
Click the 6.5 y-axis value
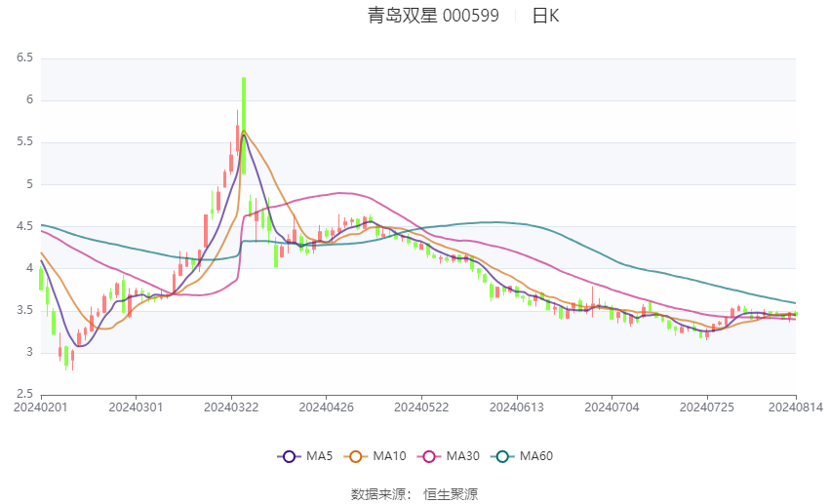click(x=24, y=58)
